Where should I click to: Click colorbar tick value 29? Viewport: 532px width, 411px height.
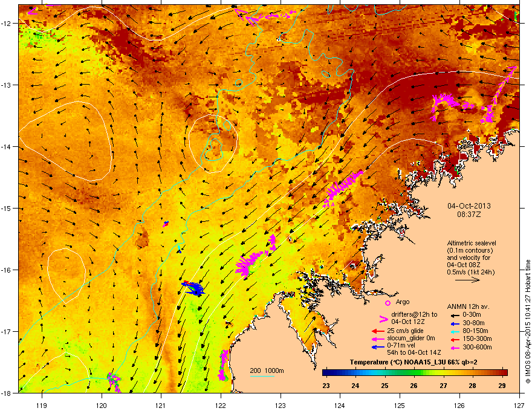tap(502, 386)
